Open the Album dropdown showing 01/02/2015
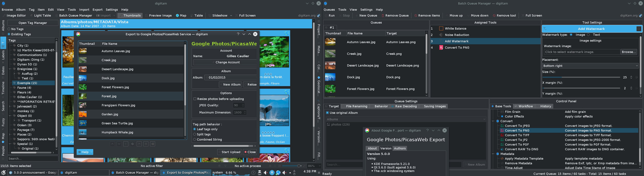 tap(231, 77)
